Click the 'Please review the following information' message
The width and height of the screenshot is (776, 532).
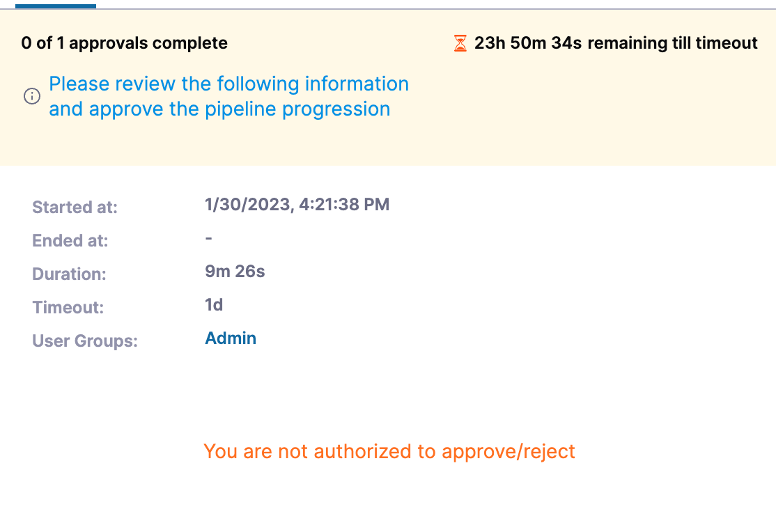pyautogui.click(x=228, y=84)
